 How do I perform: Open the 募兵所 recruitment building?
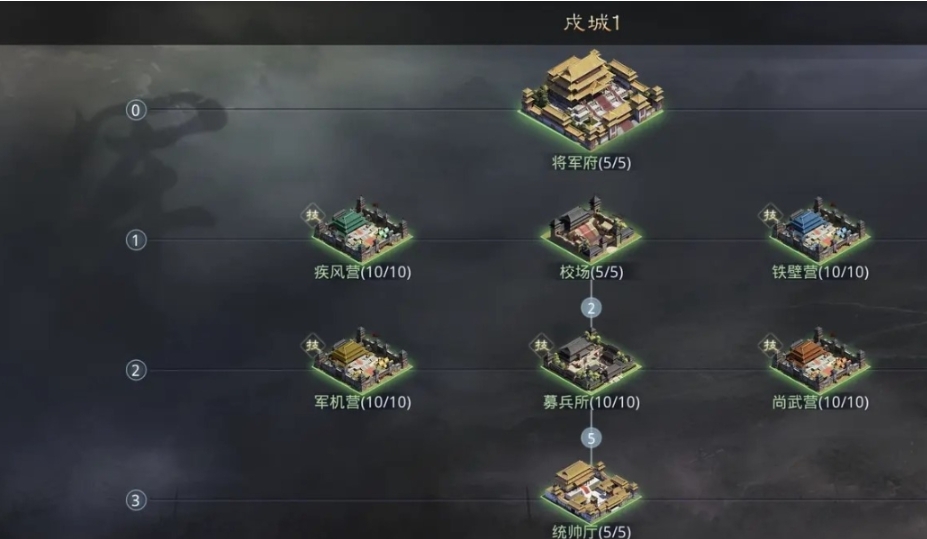591,361
